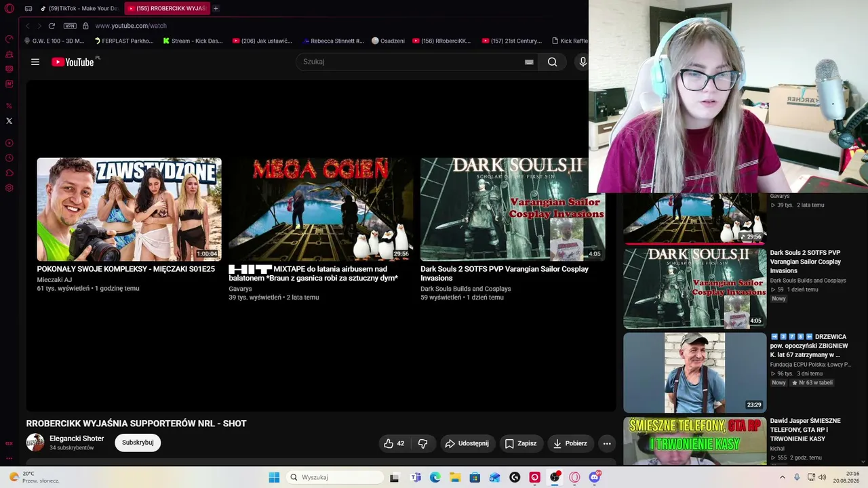The height and width of the screenshot is (488, 868).
Task: Open the player icon in Opera sidebar
Action: (9, 143)
